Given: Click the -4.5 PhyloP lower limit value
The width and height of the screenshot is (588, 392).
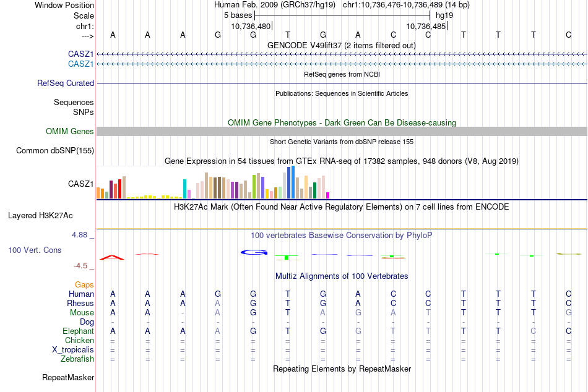Looking at the screenshot, I should 80,266.
